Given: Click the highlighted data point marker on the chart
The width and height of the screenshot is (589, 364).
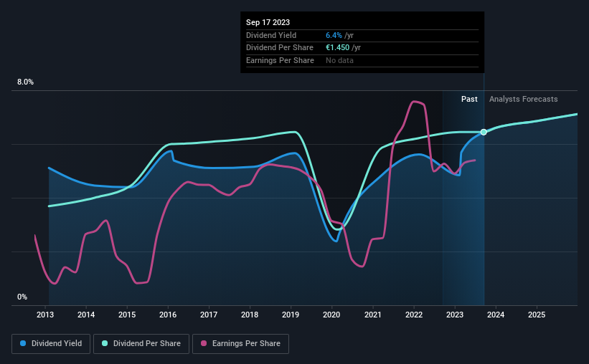Looking at the screenshot, I should pyautogui.click(x=484, y=132).
